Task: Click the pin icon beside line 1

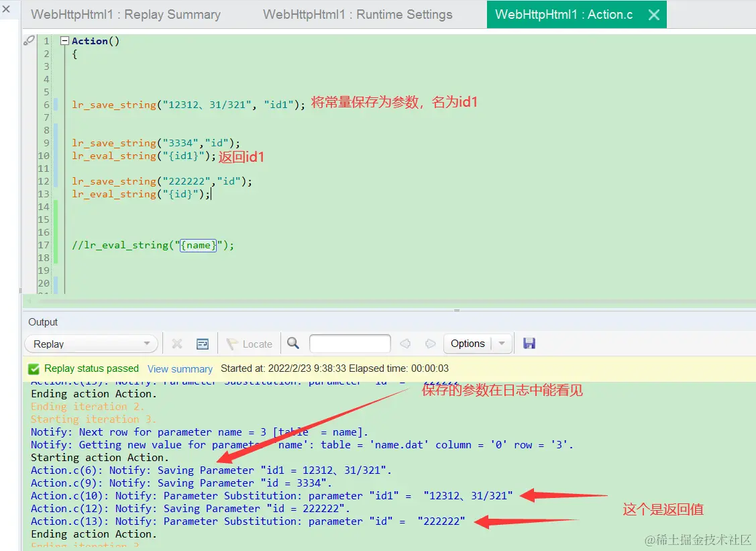Action: click(29, 40)
